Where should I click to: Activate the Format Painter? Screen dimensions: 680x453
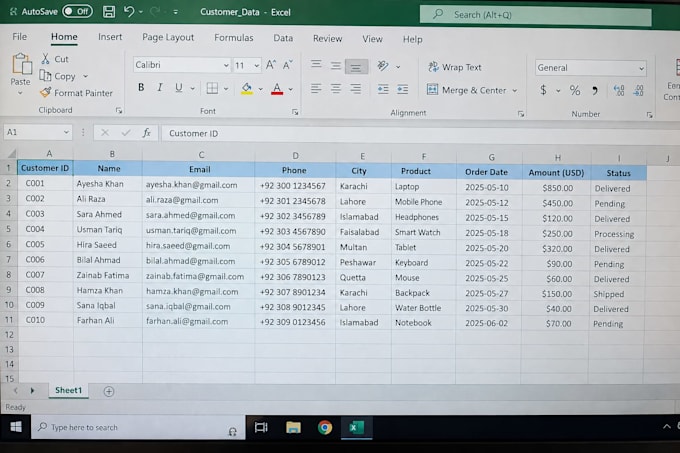pyautogui.click(x=76, y=93)
